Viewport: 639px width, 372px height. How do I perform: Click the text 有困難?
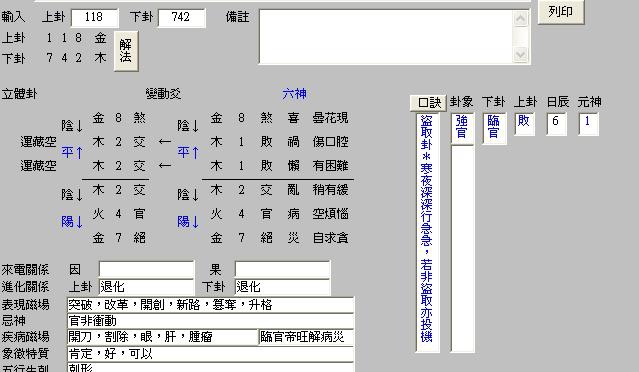pyautogui.click(x=331, y=166)
